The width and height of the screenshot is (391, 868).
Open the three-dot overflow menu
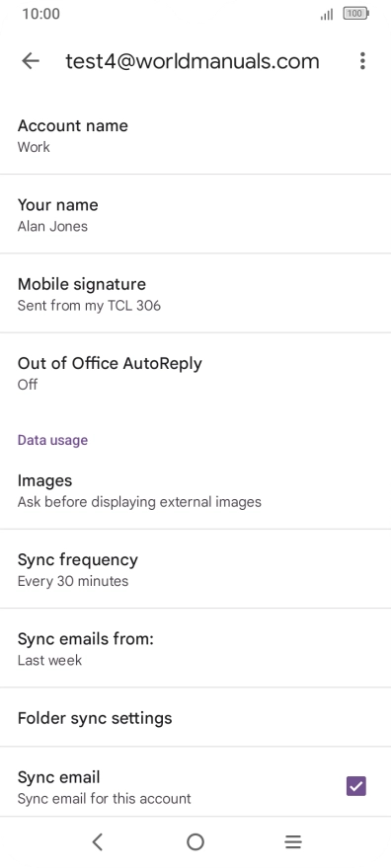tap(362, 61)
